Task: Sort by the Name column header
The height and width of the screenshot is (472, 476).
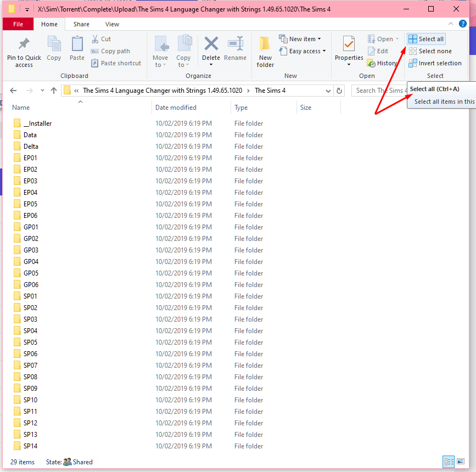Action: point(21,108)
